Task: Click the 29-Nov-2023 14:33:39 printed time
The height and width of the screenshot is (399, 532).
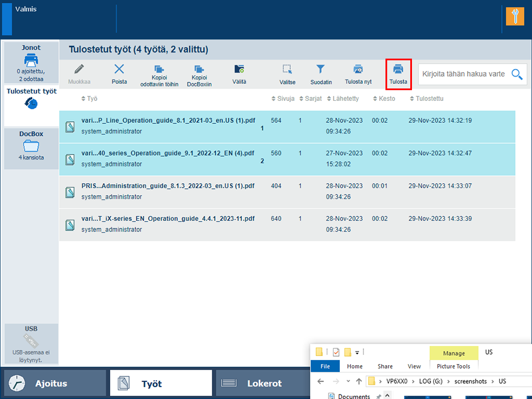Action: click(x=440, y=219)
